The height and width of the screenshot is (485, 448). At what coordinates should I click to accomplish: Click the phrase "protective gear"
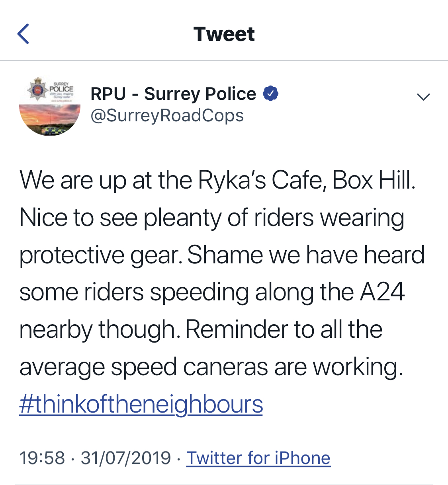point(101,255)
